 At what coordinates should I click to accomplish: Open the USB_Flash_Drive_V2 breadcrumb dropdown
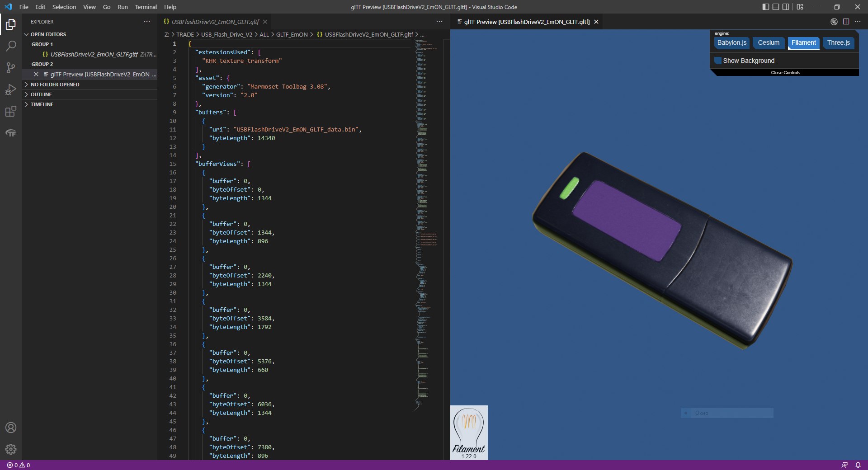click(x=226, y=34)
